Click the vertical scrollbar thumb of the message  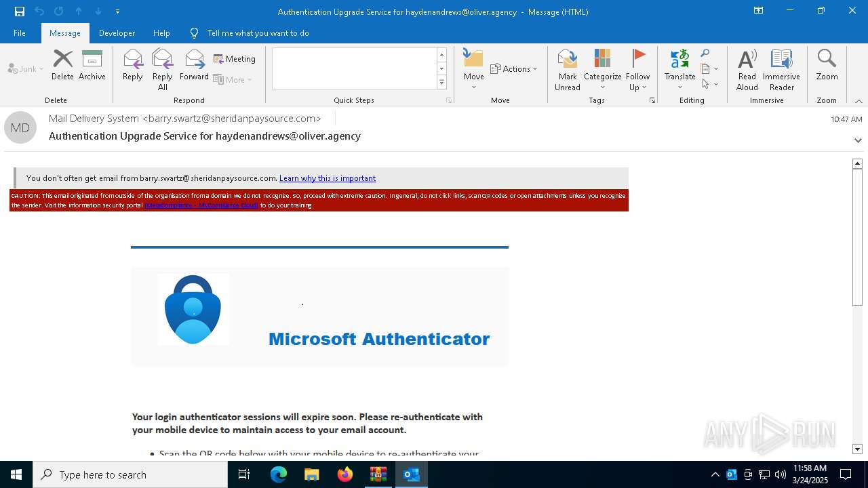857,237
